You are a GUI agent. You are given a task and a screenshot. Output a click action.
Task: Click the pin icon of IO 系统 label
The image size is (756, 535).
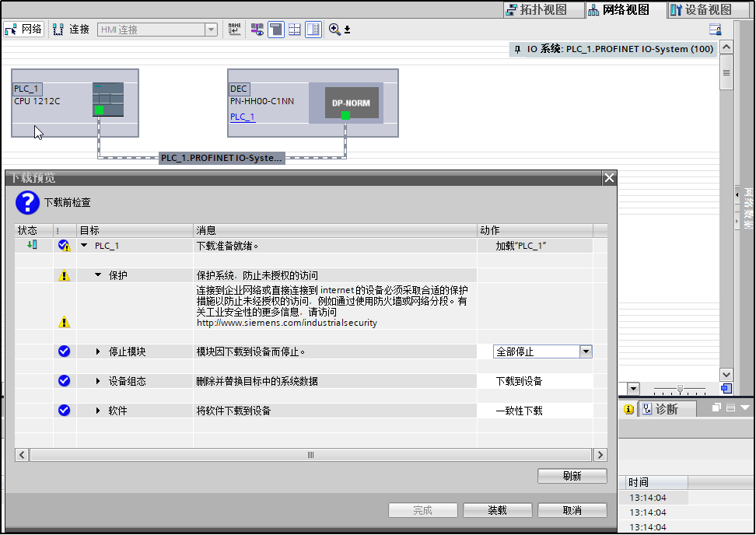(x=517, y=49)
